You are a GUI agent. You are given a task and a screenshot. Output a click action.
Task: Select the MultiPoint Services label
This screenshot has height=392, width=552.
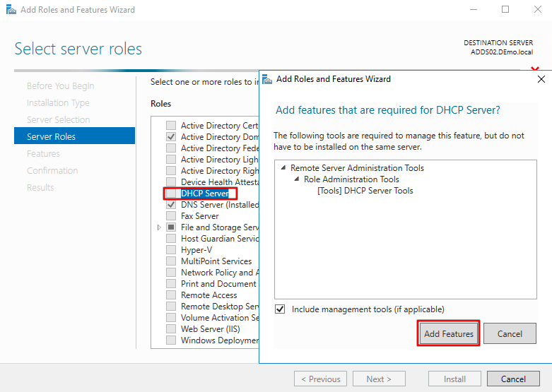pos(216,261)
